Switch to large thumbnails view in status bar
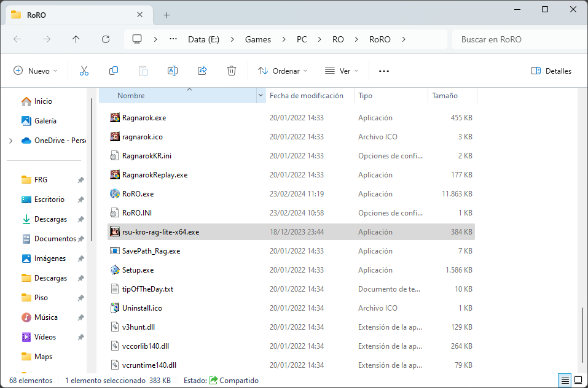Image resolution: width=588 pixels, height=388 pixels. click(x=578, y=381)
